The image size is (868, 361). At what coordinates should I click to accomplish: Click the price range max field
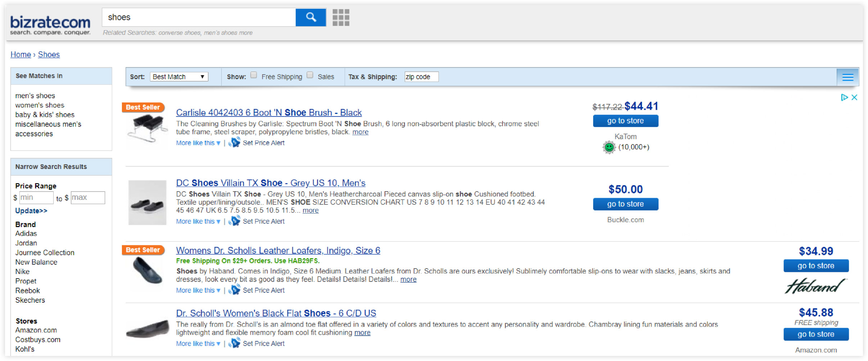click(88, 197)
